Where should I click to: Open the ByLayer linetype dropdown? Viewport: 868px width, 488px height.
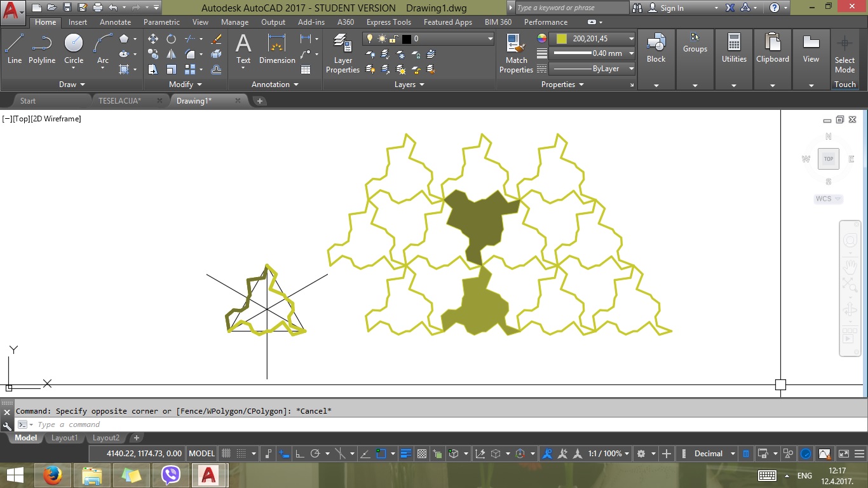click(x=593, y=69)
